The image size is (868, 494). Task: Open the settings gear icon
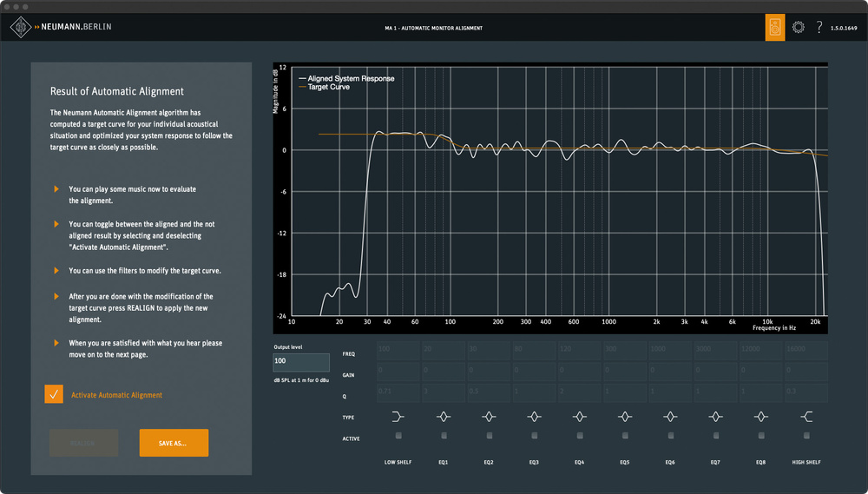tap(799, 28)
